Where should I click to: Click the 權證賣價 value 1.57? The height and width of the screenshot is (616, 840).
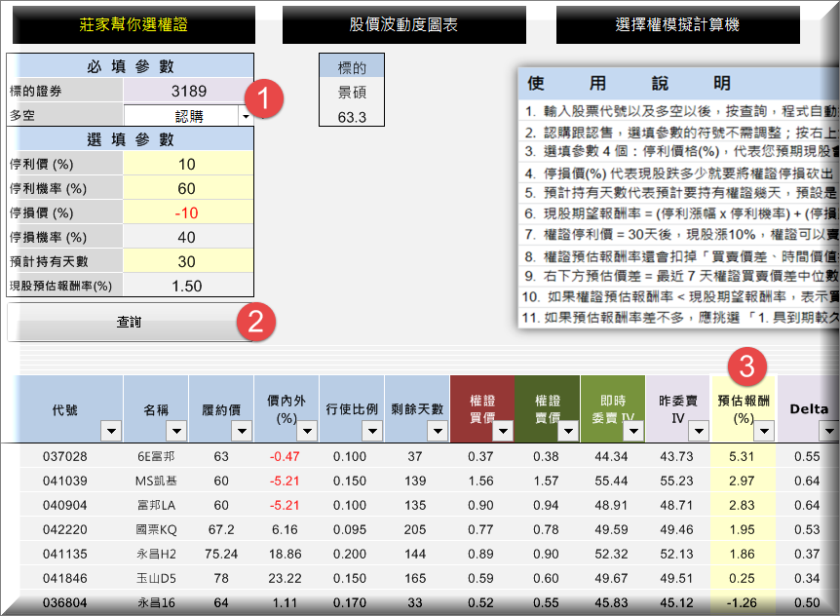tap(546, 481)
